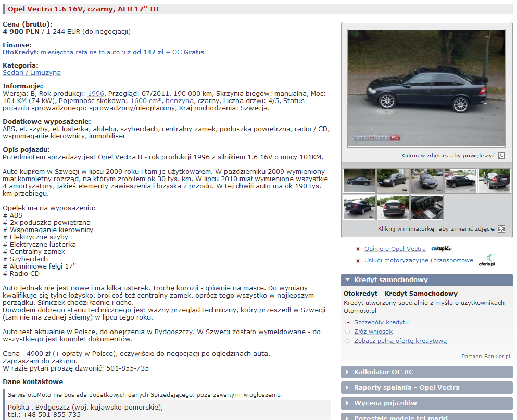Click 'Otokredyt - Kredyt Samochodowy' heading
Image resolution: width=517 pixels, height=420 pixels.
pos(400,294)
